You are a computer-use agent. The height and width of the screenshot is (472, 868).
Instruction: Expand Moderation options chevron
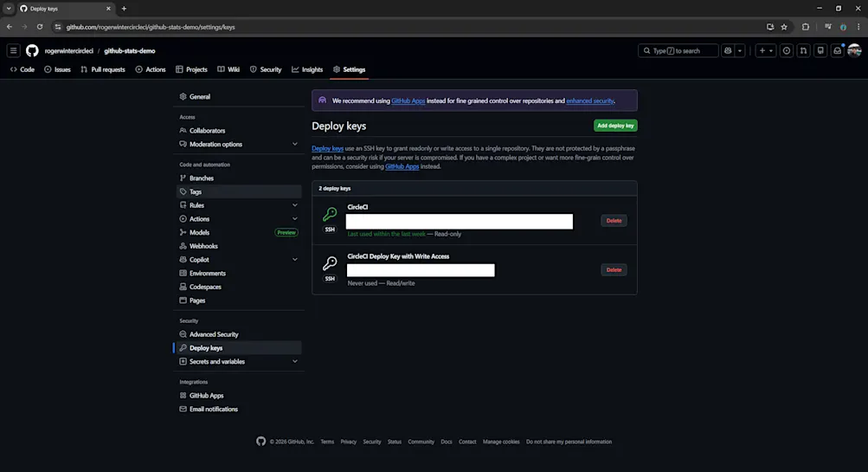tap(294, 144)
